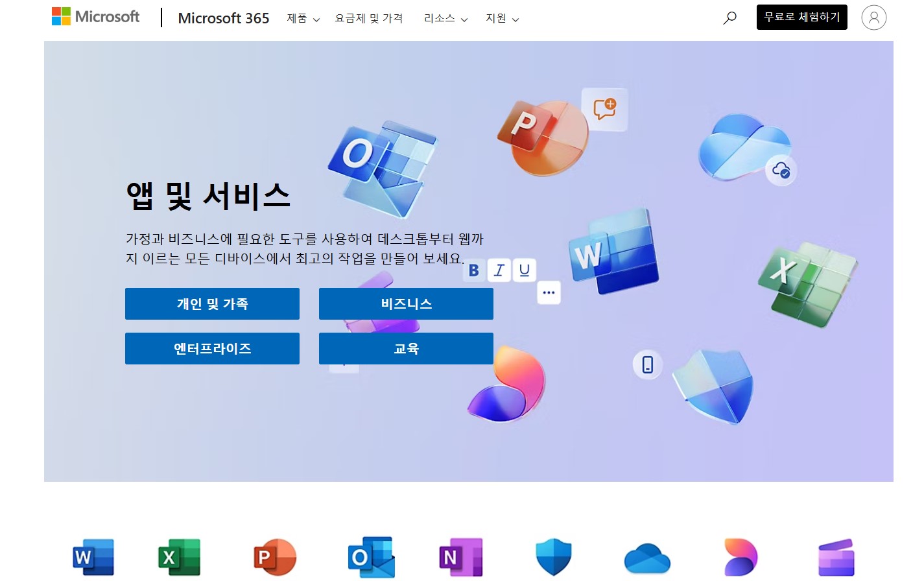Click the 무료로 체험하기 button
The height and width of the screenshot is (581, 924).
point(801,18)
